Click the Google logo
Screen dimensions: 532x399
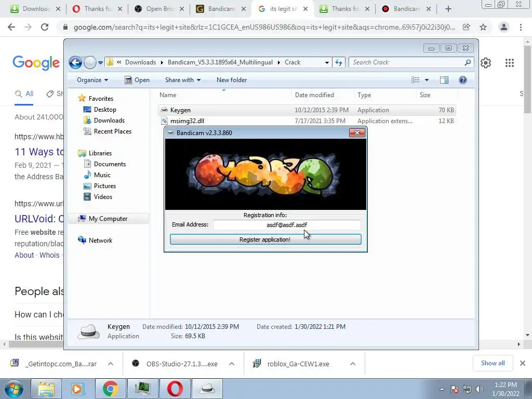[x=36, y=63]
